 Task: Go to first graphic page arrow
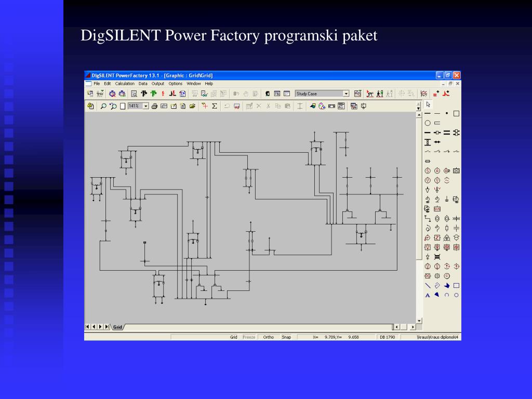click(87, 327)
